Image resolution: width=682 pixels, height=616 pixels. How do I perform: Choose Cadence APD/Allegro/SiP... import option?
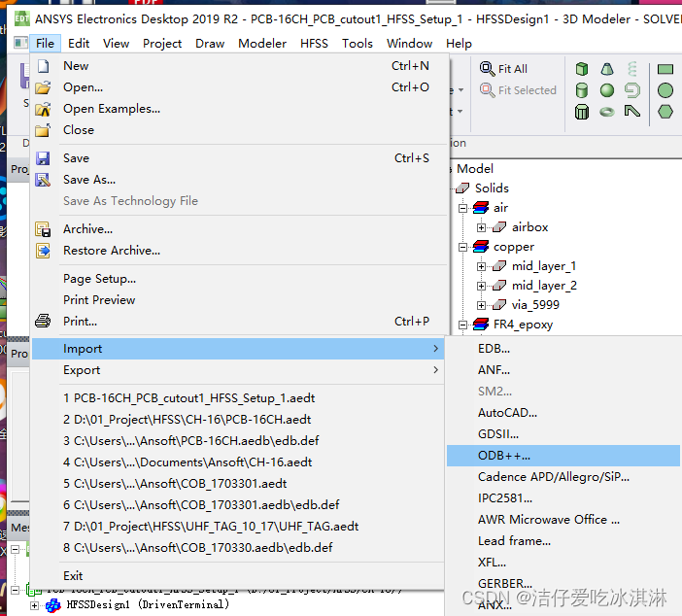click(563, 477)
